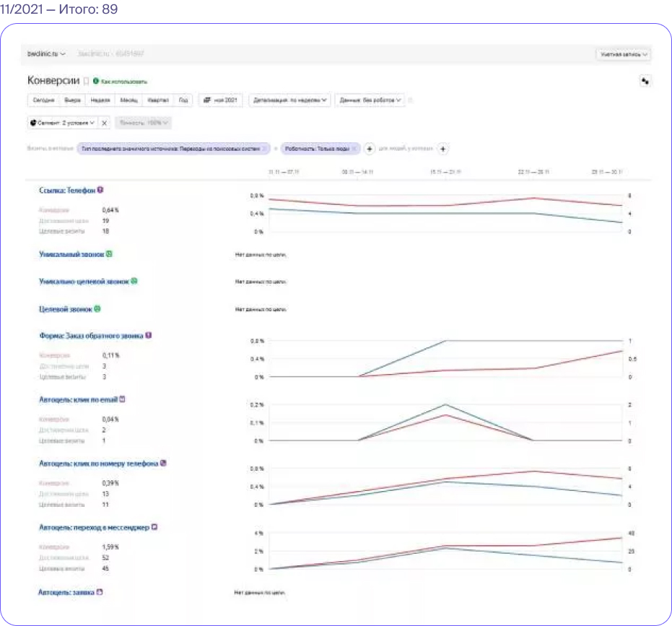The height and width of the screenshot is (626, 672).
Task: Add people condition with second plus button
Action: pyautogui.click(x=442, y=149)
